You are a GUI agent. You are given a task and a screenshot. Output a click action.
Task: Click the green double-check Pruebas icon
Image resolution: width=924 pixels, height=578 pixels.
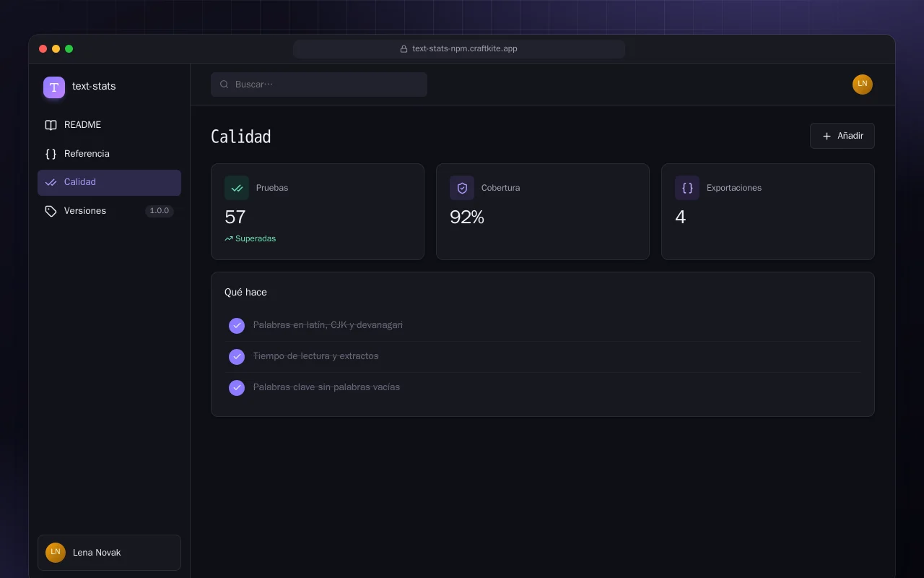pyautogui.click(x=237, y=188)
